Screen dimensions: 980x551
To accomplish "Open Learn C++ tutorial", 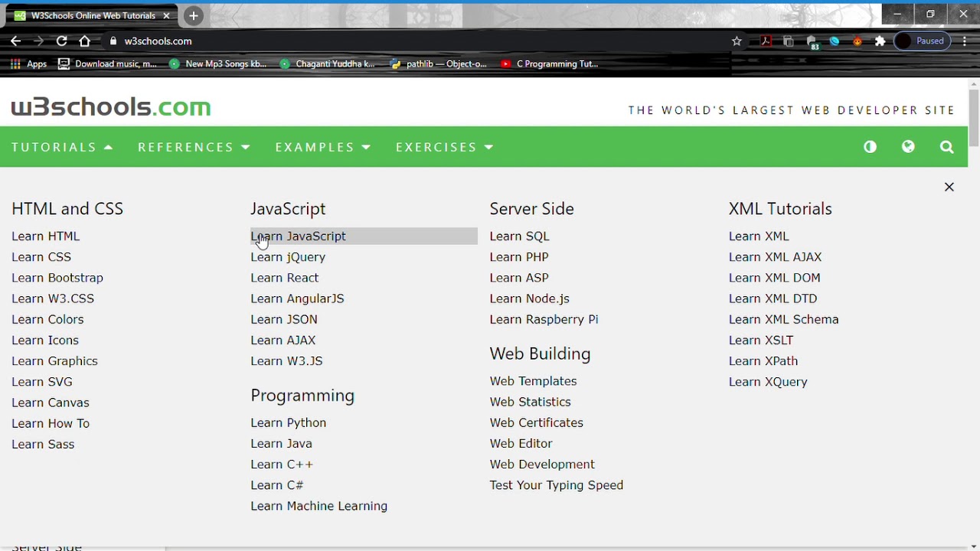I will pos(282,465).
